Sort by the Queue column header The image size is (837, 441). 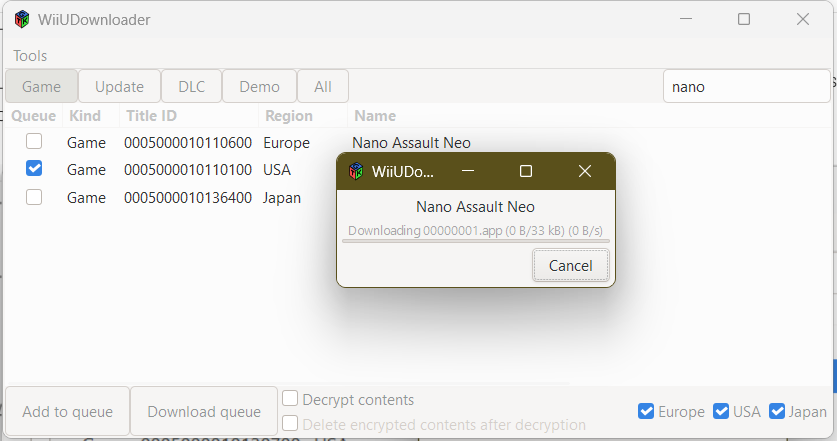tap(34, 116)
